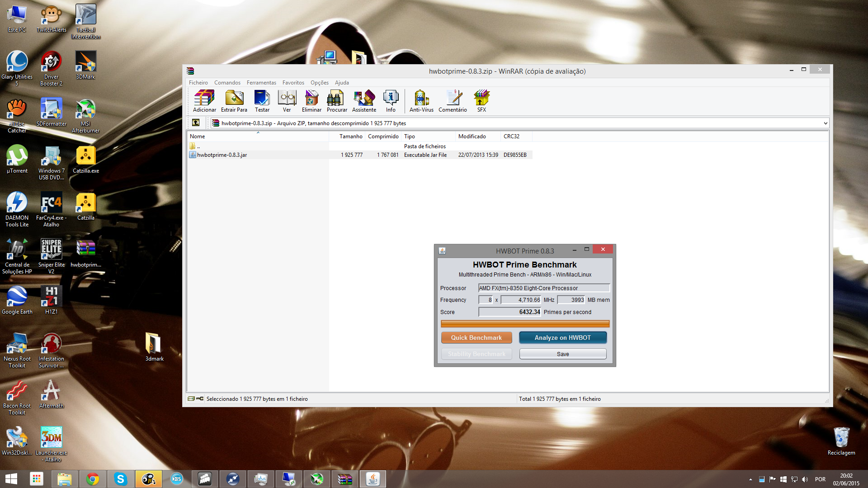Click the Adicionar toolbar icon in WinRAR
The width and height of the screenshot is (868, 488).
tap(204, 101)
